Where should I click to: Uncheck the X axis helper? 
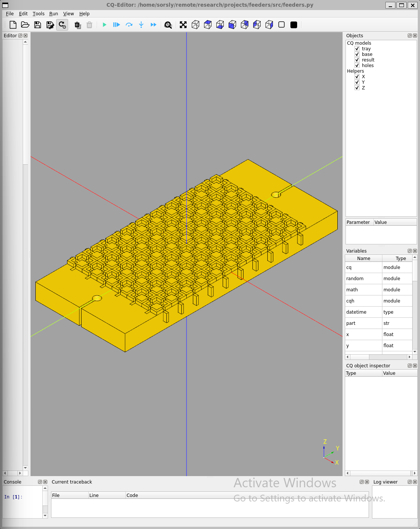[x=357, y=77]
